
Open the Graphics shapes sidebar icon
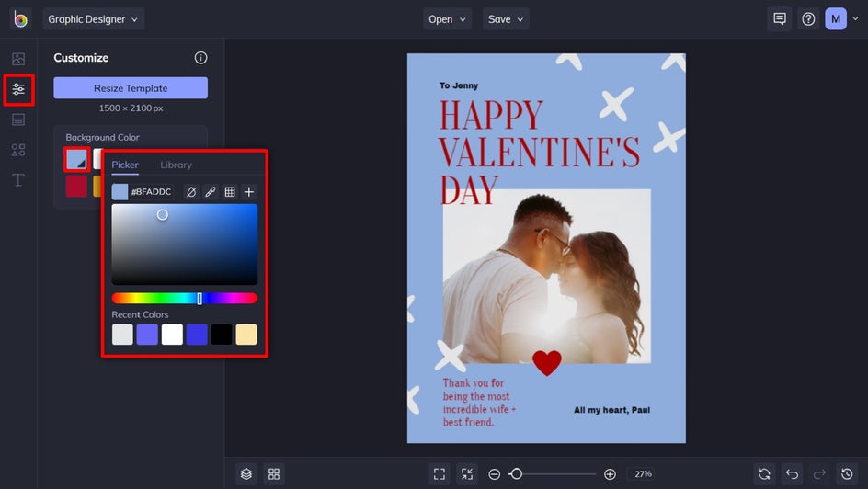pos(18,149)
